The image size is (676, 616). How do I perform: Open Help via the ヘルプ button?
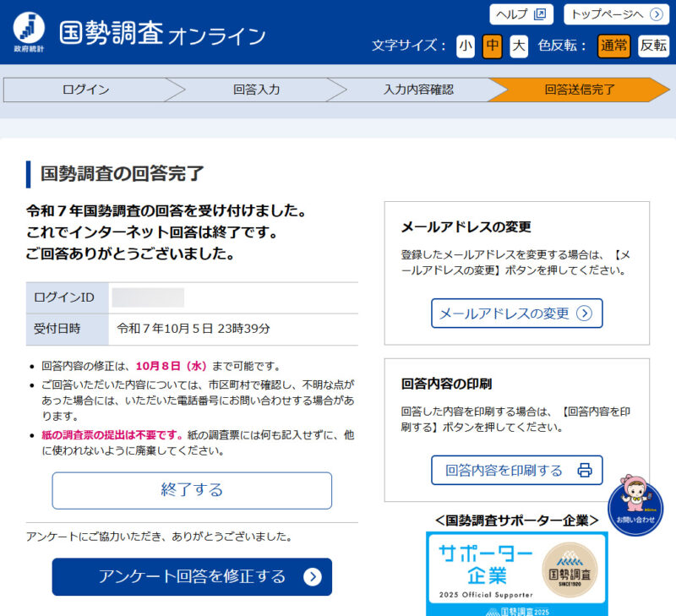coord(521,14)
